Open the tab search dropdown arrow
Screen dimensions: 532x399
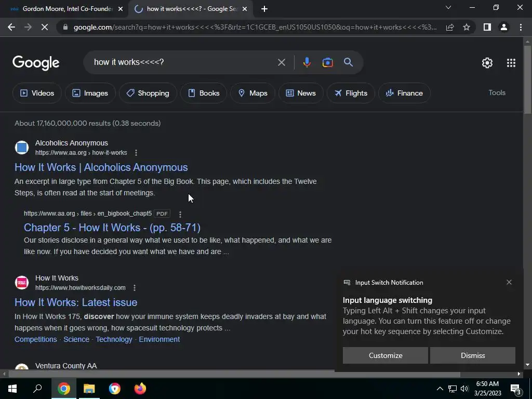click(448, 7)
